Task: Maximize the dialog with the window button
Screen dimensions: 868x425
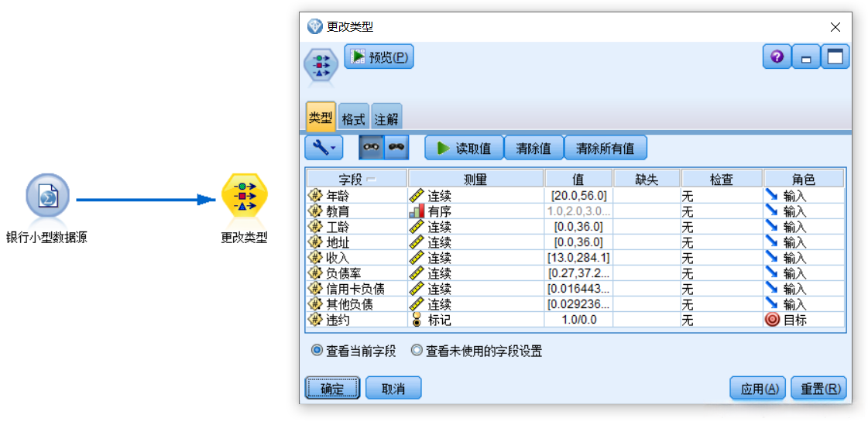Action: (x=835, y=57)
